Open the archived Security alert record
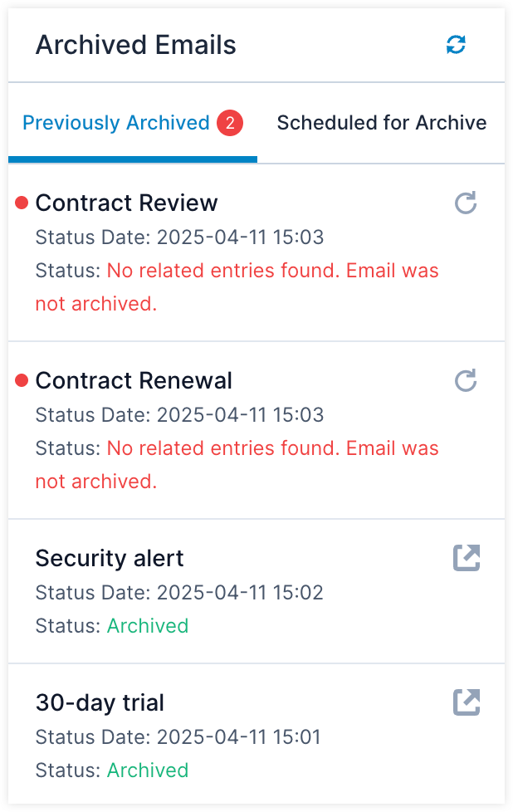This screenshot has width=513, height=812. 467,558
